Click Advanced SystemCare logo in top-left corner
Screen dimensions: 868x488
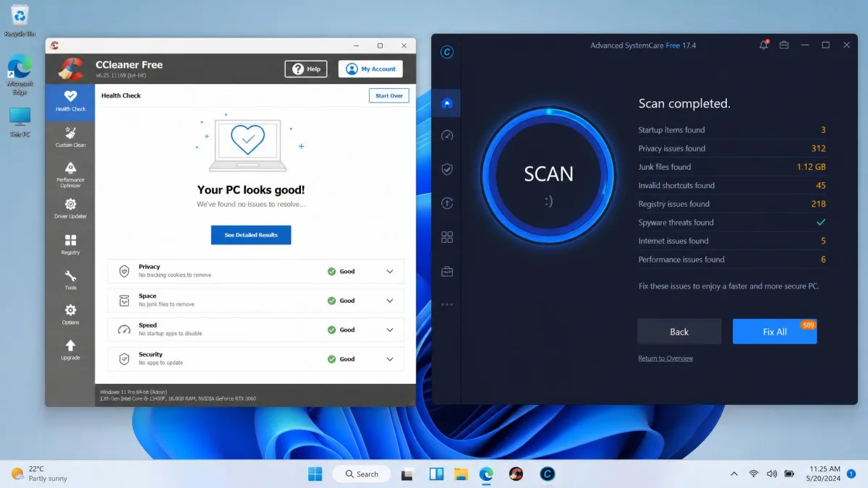[447, 52]
